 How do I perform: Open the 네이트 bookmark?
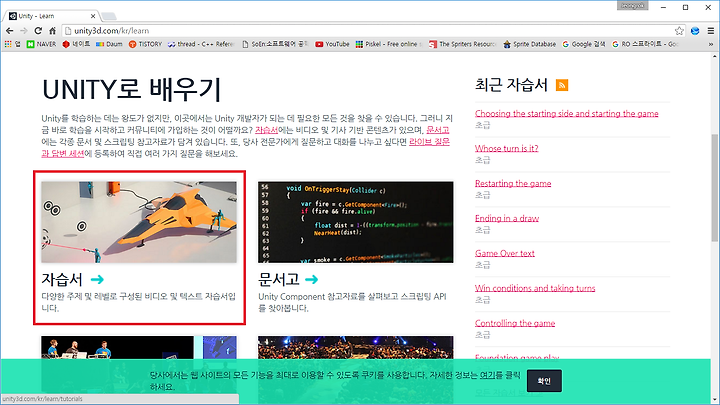[x=76, y=44]
